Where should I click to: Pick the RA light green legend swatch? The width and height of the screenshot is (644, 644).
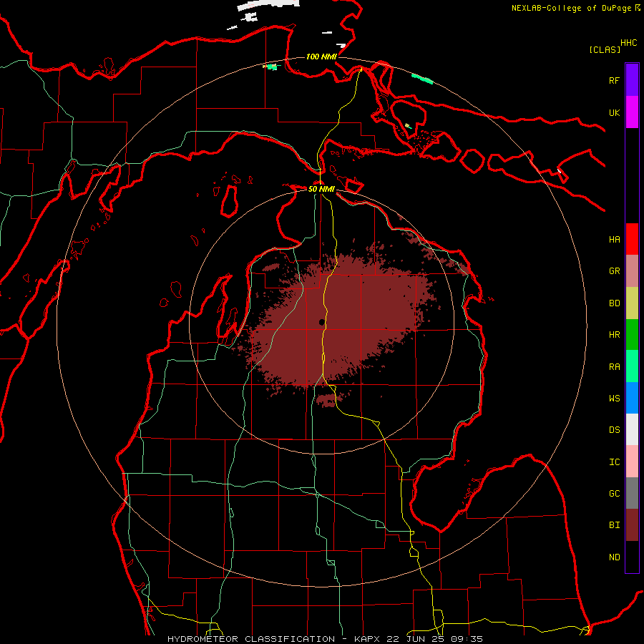click(x=632, y=366)
